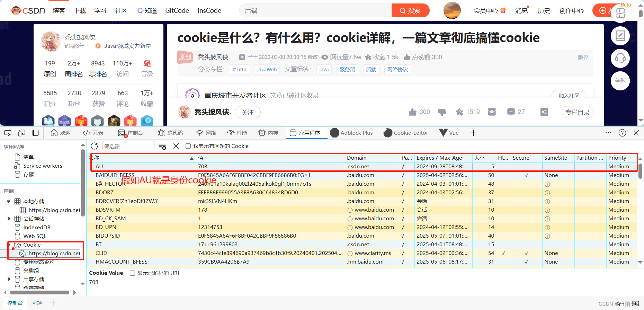Viewport: 644px width, 310px height.
Task: Click the thumbs-up like icon under the article
Action: pyautogui.click(x=412, y=112)
